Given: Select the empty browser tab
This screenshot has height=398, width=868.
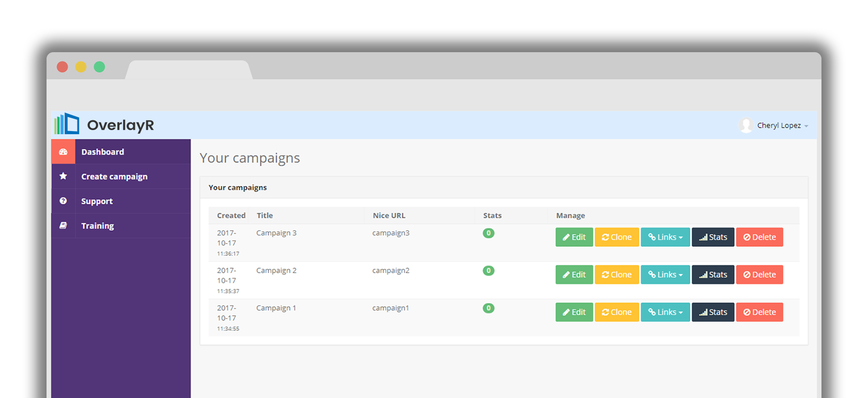Looking at the screenshot, I should coord(189,70).
